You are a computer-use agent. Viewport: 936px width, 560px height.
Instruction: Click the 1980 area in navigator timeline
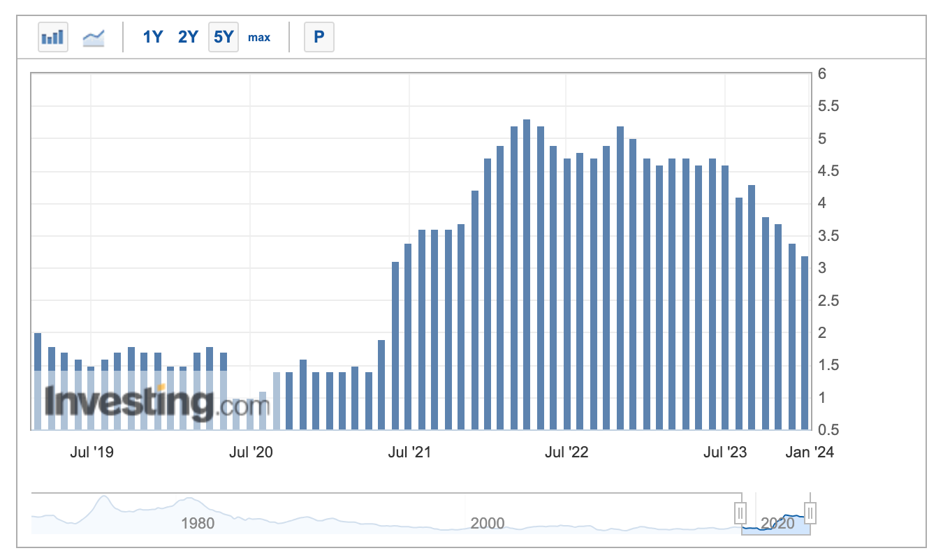point(198,523)
